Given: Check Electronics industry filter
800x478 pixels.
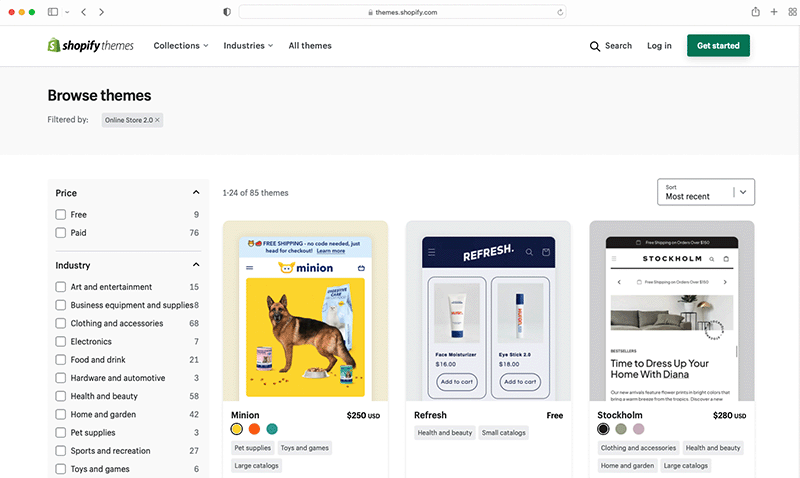Looking at the screenshot, I should [61, 342].
